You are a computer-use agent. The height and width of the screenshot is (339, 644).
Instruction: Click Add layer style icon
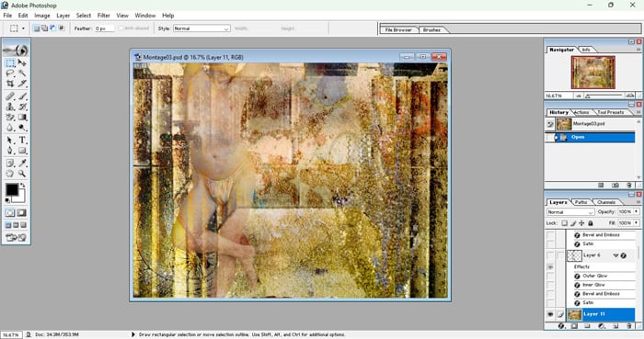click(561, 326)
